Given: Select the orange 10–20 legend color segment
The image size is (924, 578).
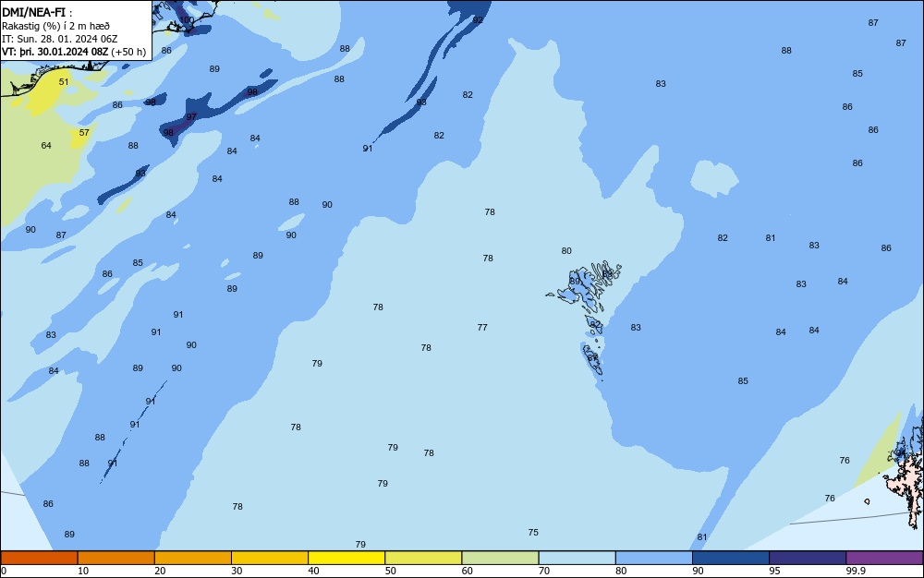Looking at the screenshot, I should pos(116,558).
